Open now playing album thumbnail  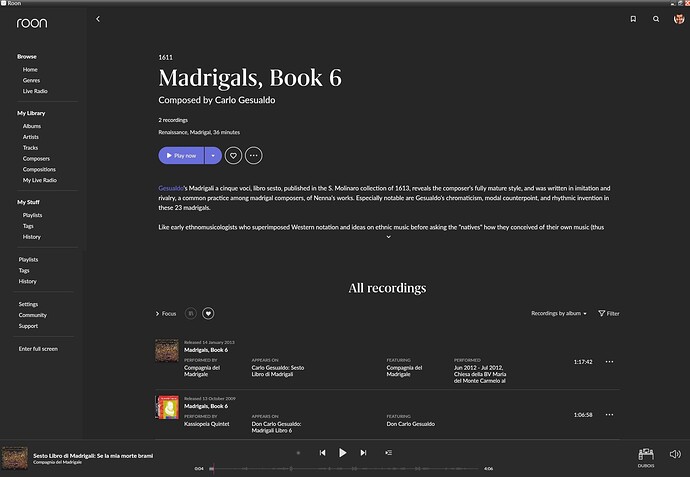[15, 458]
